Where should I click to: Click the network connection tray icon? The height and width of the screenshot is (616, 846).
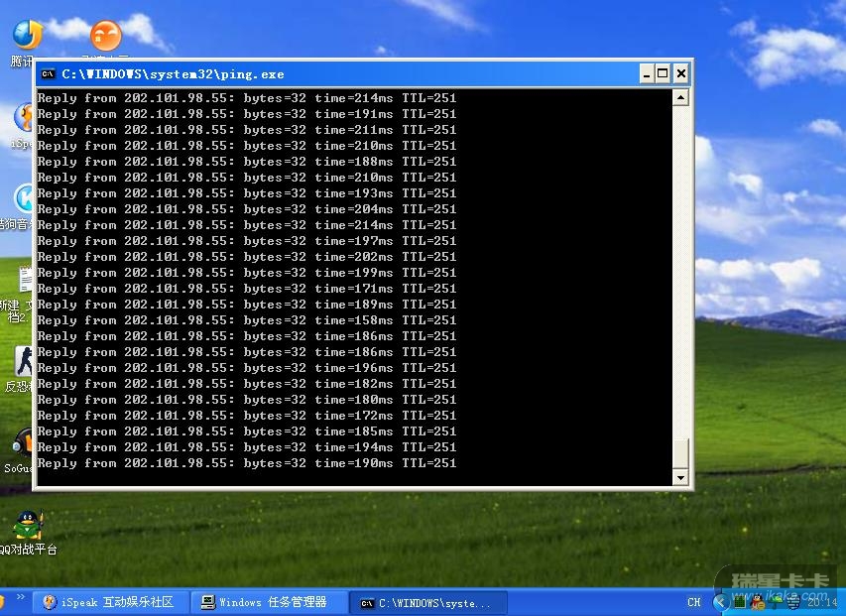pos(792,602)
